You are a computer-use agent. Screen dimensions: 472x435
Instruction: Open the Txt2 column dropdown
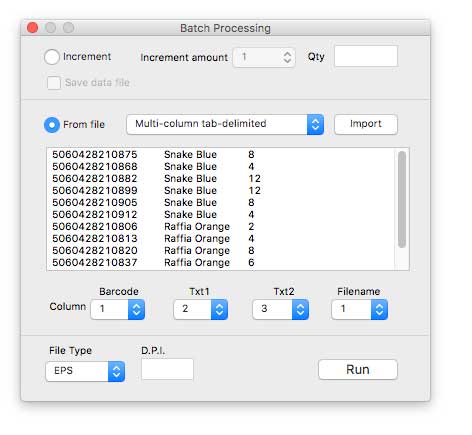[280, 309]
